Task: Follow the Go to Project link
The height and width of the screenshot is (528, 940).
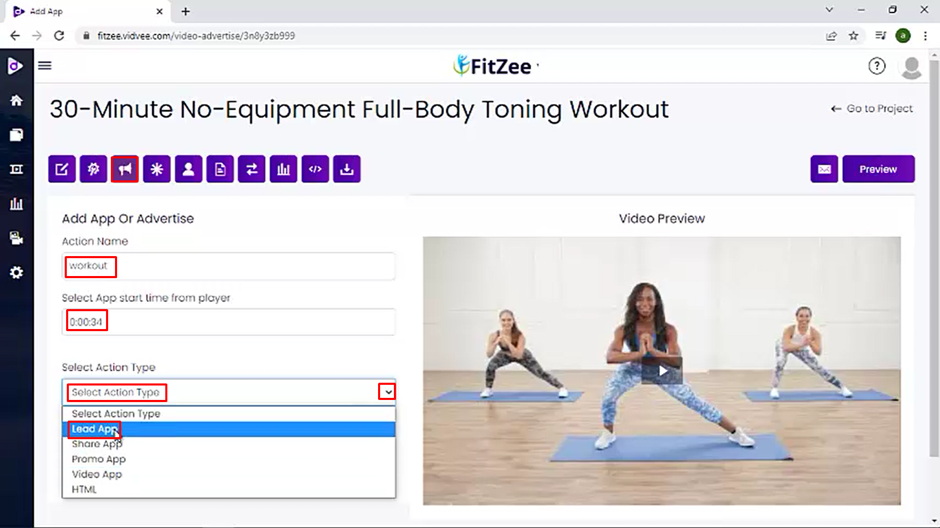Action: click(x=872, y=108)
